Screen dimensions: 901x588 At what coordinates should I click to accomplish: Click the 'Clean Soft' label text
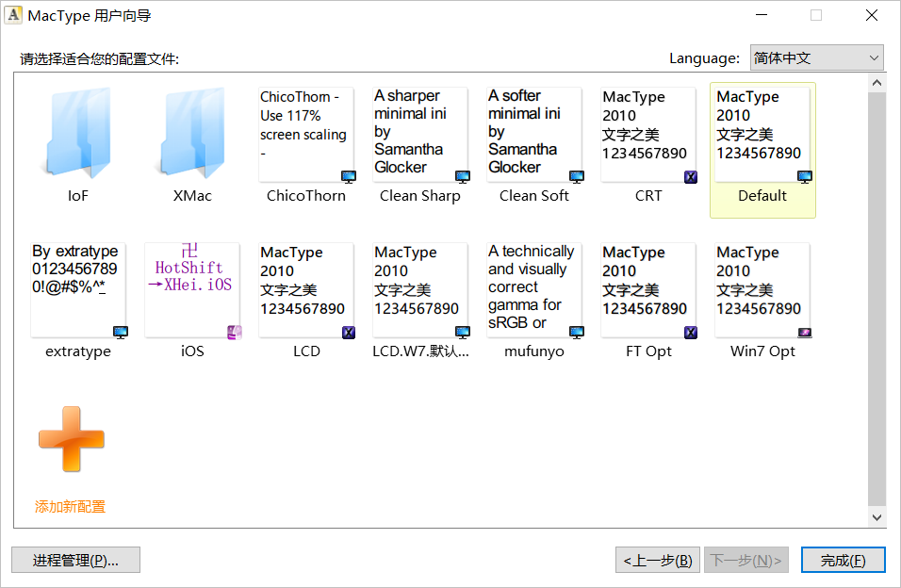[534, 196]
